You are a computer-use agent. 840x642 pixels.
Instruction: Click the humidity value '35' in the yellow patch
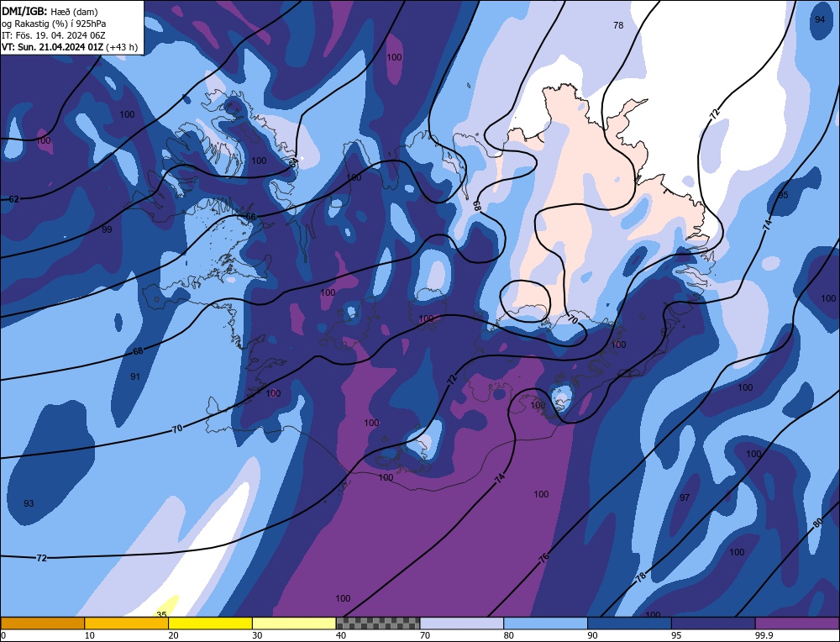pyautogui.click(x=162, y=614)
